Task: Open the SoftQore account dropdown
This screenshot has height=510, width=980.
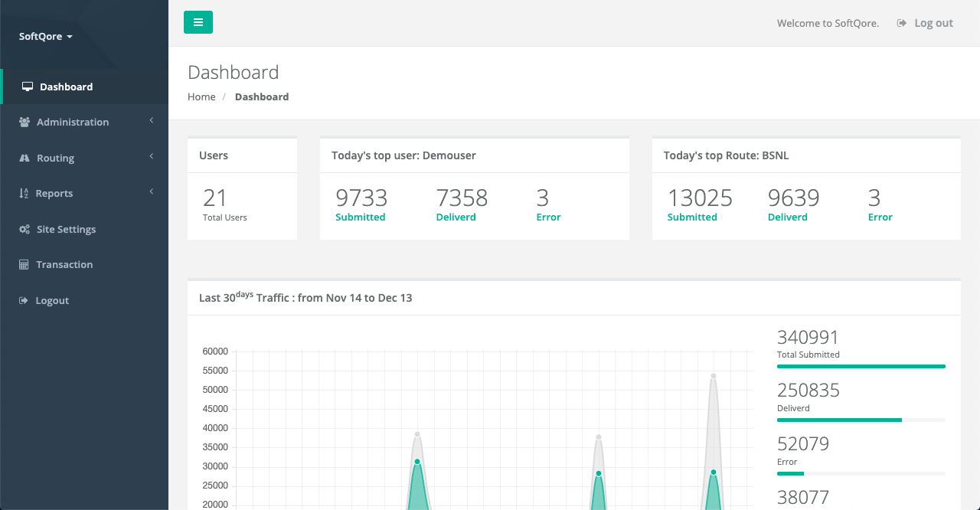Action: click(x=46, y=36)
